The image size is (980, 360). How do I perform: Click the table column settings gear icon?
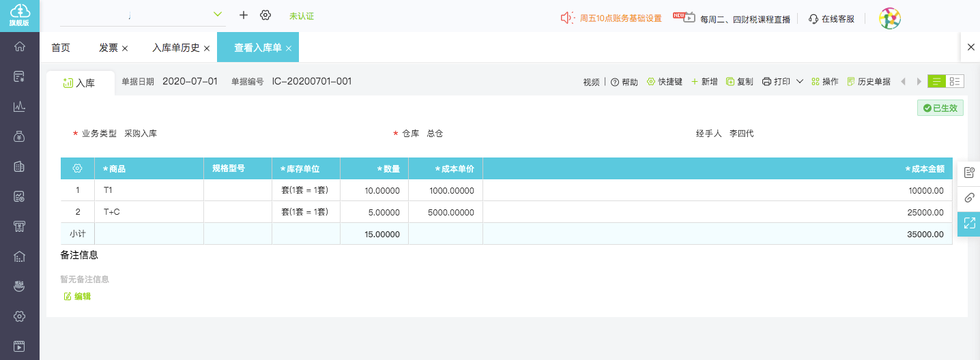(x=77, y=168)
